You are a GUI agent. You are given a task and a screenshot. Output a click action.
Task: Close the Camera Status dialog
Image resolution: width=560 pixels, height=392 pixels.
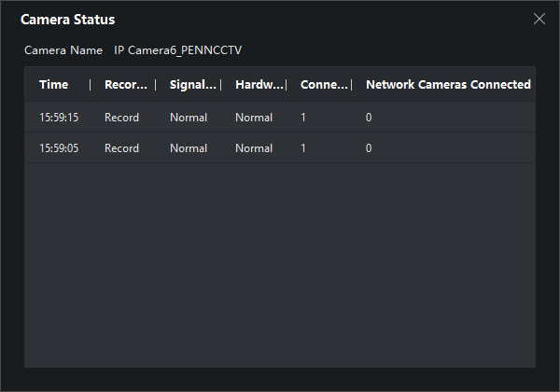(539, 19)
